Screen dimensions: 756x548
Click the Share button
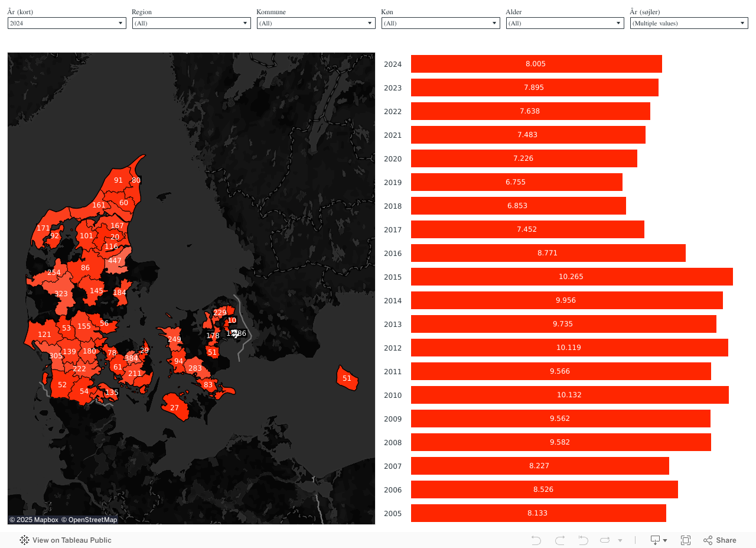pos(720,540)
